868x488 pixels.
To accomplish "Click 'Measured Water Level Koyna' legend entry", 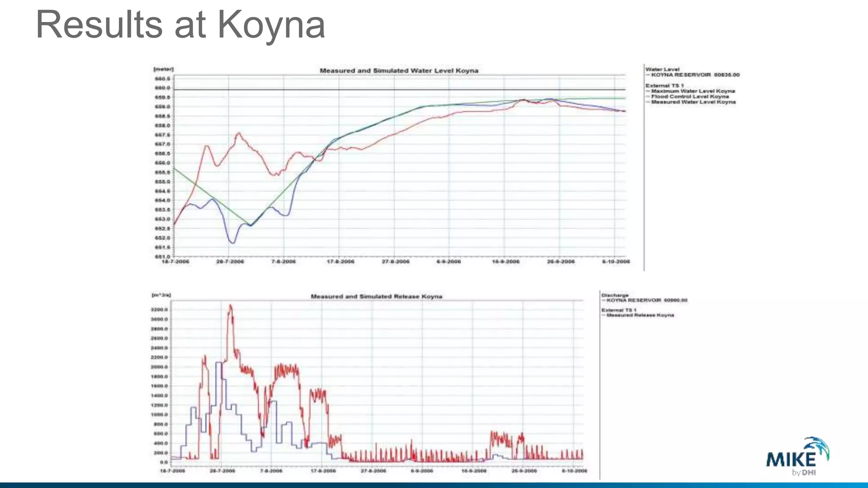I will (x=693, y=102).
